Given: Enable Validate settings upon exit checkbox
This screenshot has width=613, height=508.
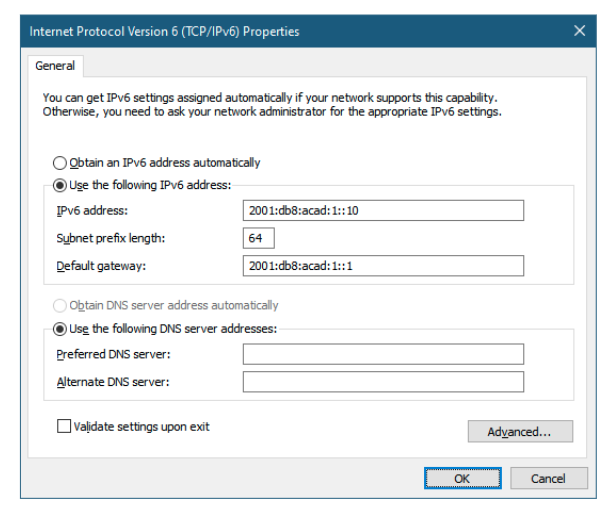Looking at the screenshot, I should pyautogui.click(x=65, y=427).
